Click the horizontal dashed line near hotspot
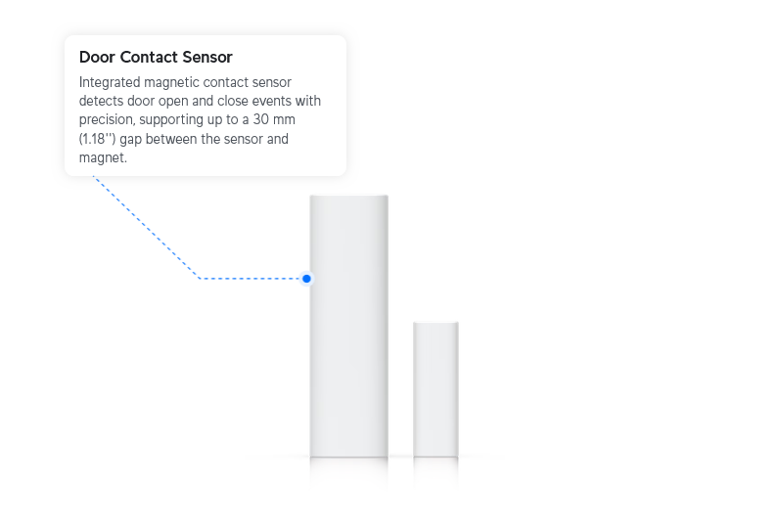 (250, 279)
